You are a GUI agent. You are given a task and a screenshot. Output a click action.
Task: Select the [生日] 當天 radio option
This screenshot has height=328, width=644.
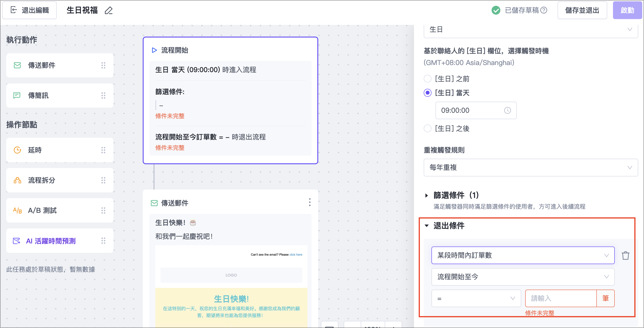click(x=427, y=93)
